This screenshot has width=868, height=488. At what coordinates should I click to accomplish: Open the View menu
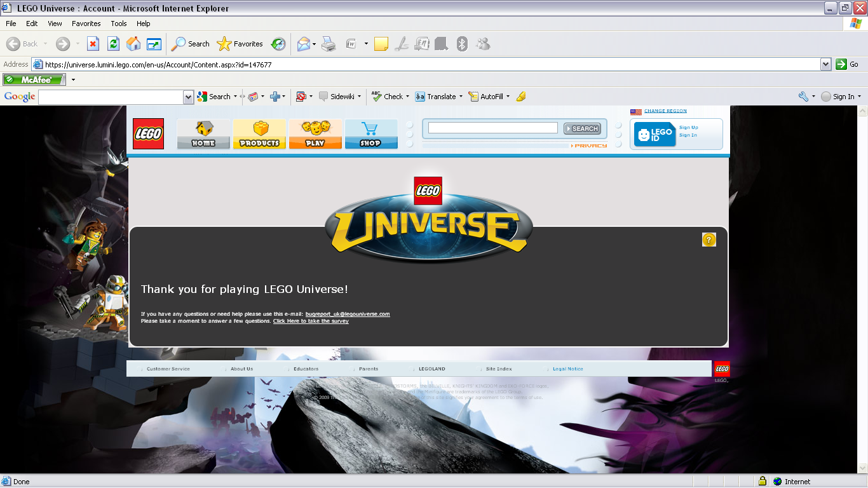pyautogui.click(x=55, y=24)
